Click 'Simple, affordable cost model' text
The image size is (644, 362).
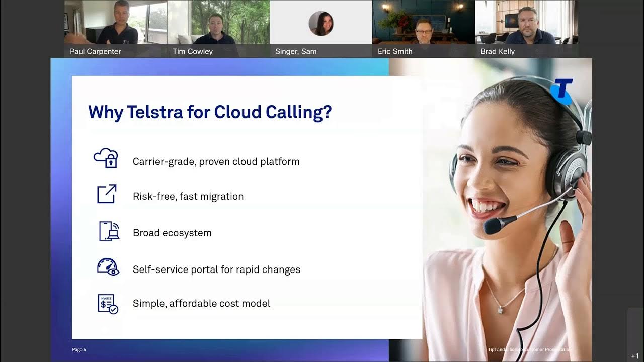[201, 303]
